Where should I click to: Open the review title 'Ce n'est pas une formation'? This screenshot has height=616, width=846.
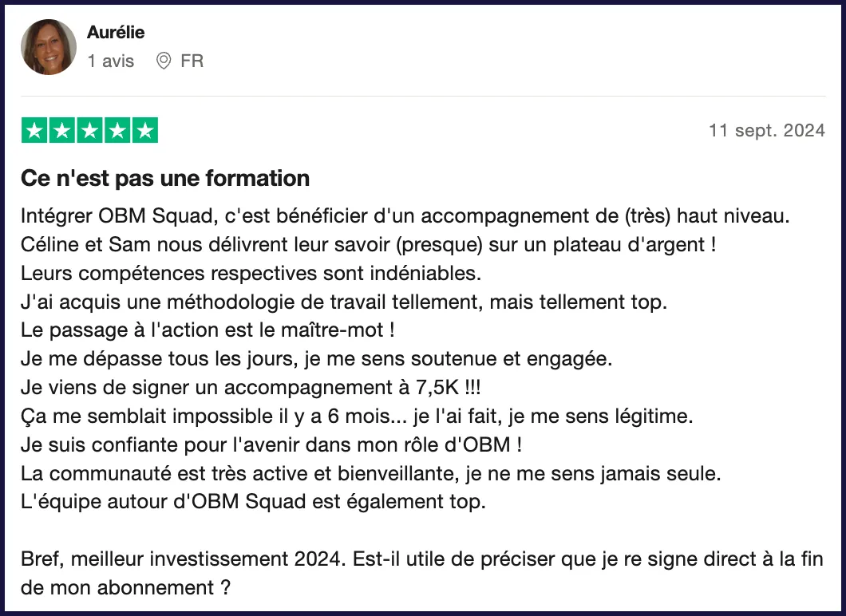click(165, 178)
